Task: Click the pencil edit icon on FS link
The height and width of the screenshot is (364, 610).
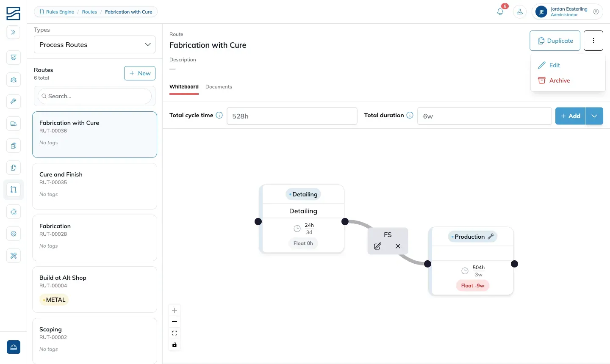Action: pos(377,246)
